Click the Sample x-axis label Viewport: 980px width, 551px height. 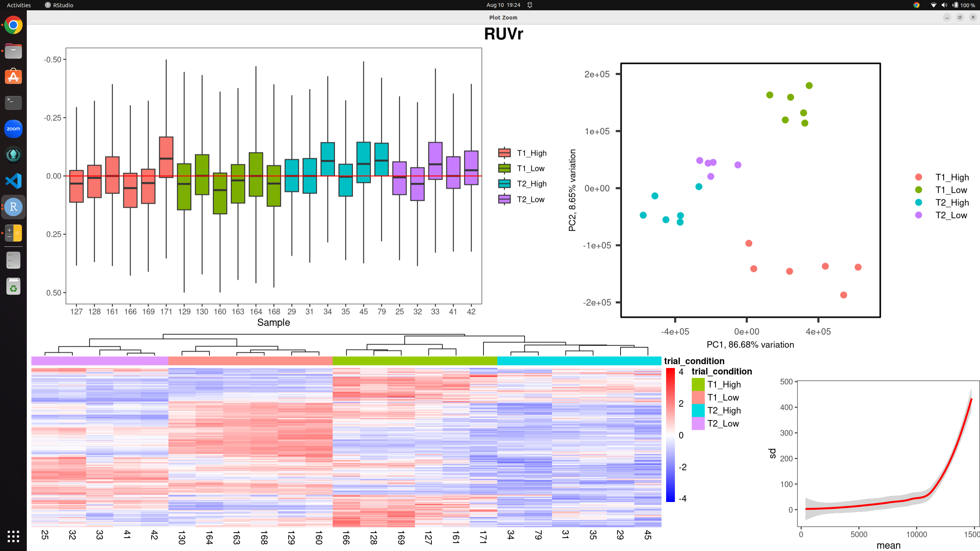[273, 322]
